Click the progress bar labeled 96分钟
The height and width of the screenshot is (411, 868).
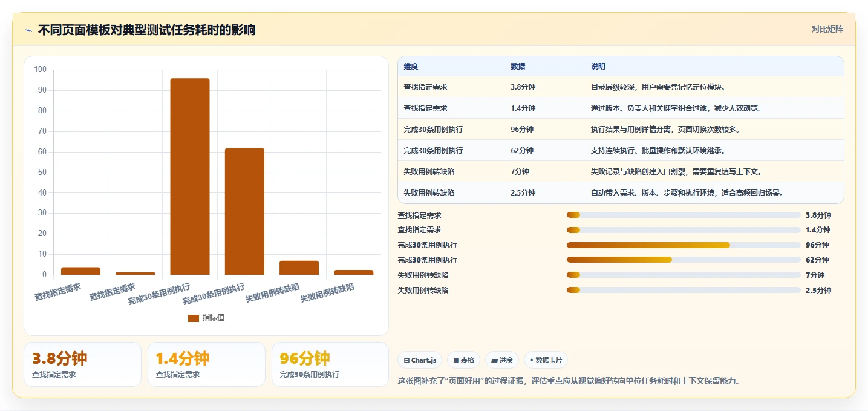point(684,245)
